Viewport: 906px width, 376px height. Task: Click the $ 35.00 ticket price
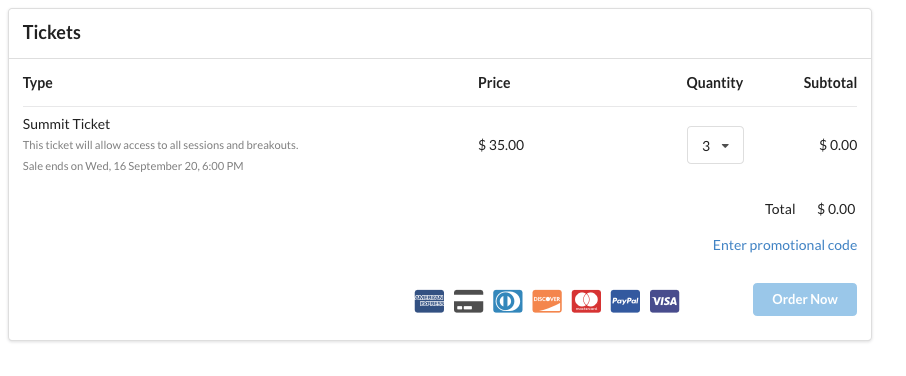[501, 145]
